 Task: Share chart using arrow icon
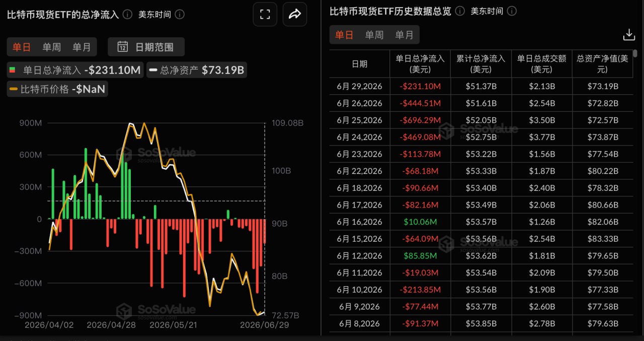pyautogui.click(x=294, y=14)
